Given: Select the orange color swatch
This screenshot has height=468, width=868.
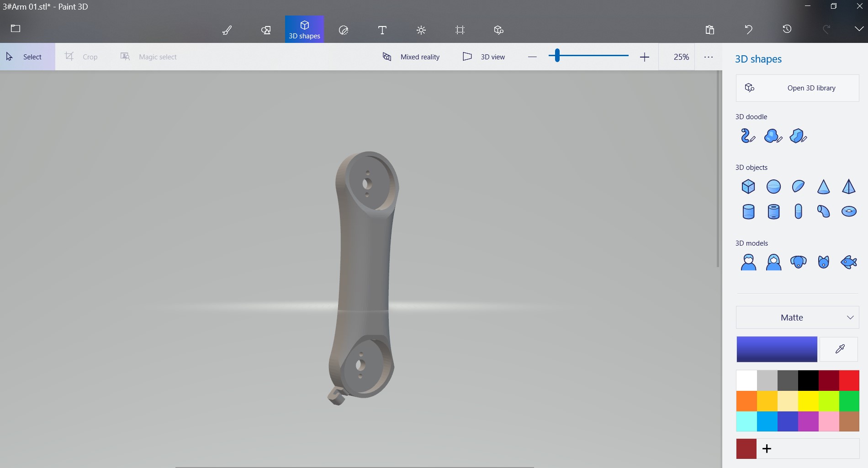Looking at the screenshot, I should 747,400.
